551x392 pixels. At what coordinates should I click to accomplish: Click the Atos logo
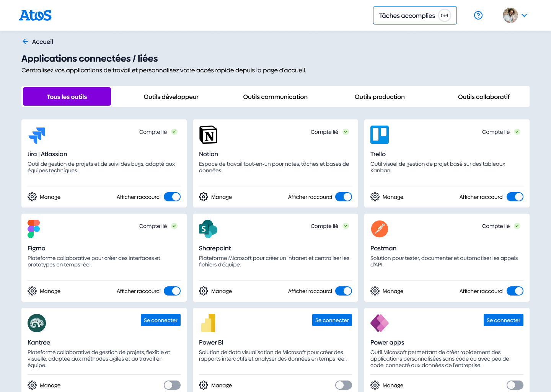(35, 15)
